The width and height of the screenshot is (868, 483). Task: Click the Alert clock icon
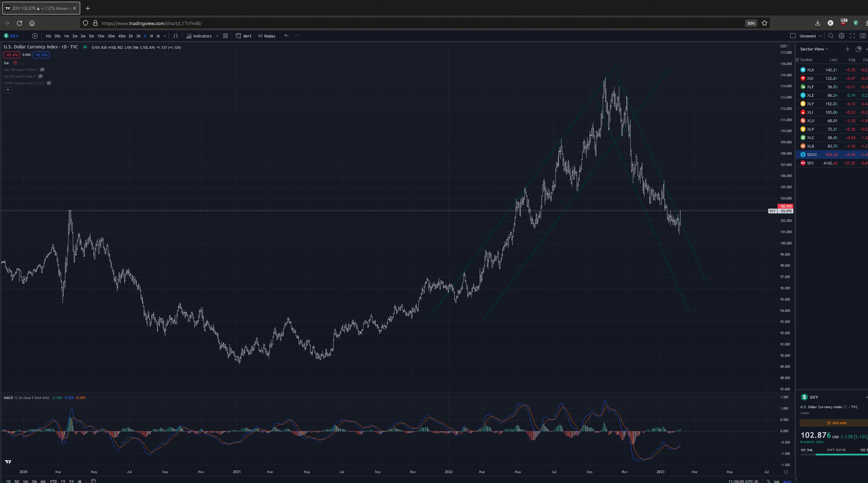(x=238, y=36)
